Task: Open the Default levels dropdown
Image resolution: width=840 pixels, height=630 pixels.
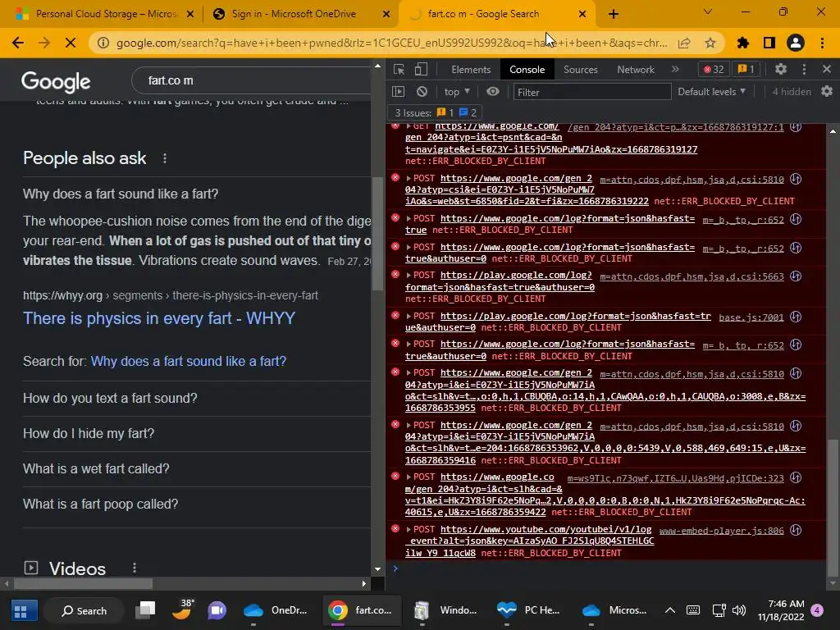Action: click(x=711, y=92)
